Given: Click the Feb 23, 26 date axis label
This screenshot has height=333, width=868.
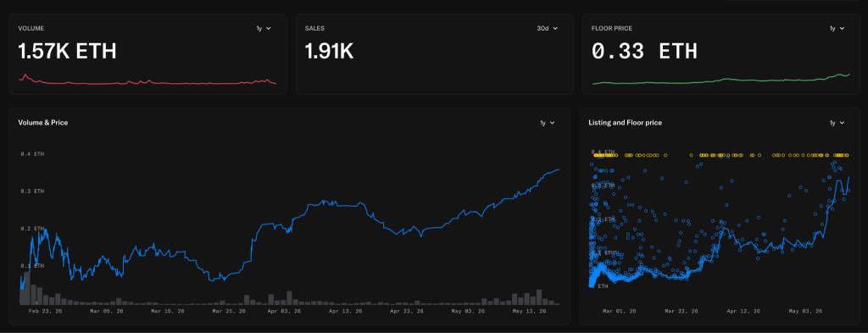Looking at the screenshot, I should click(45, 312).
